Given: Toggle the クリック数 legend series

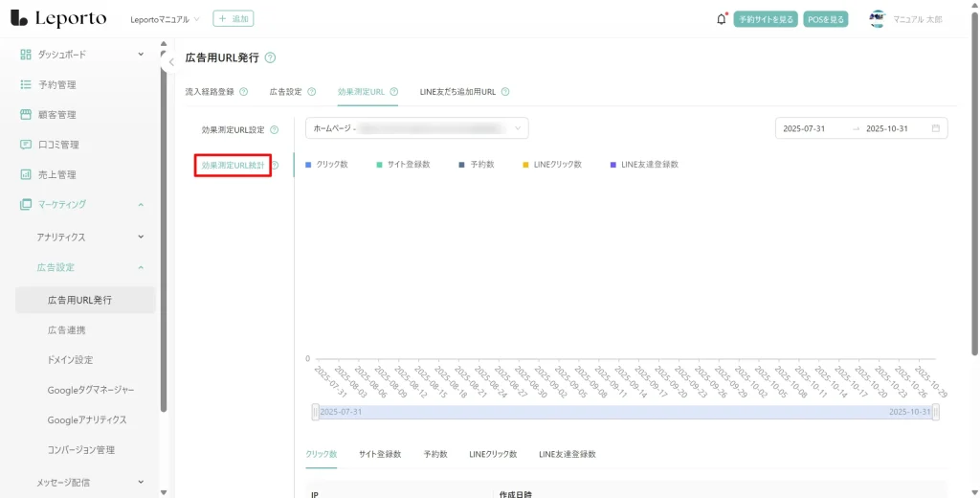Looking at the screenshot, I should coord(326,165).
